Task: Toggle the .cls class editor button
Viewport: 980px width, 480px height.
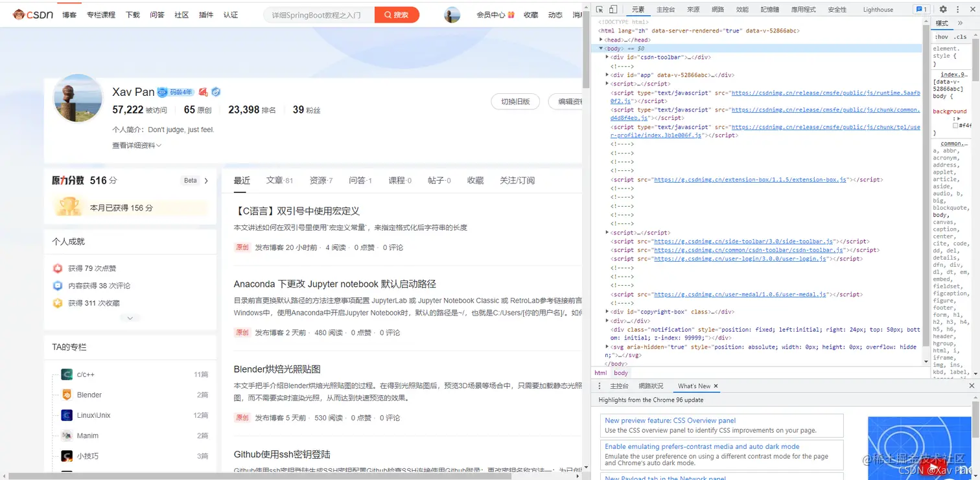Action: point(961,37)
